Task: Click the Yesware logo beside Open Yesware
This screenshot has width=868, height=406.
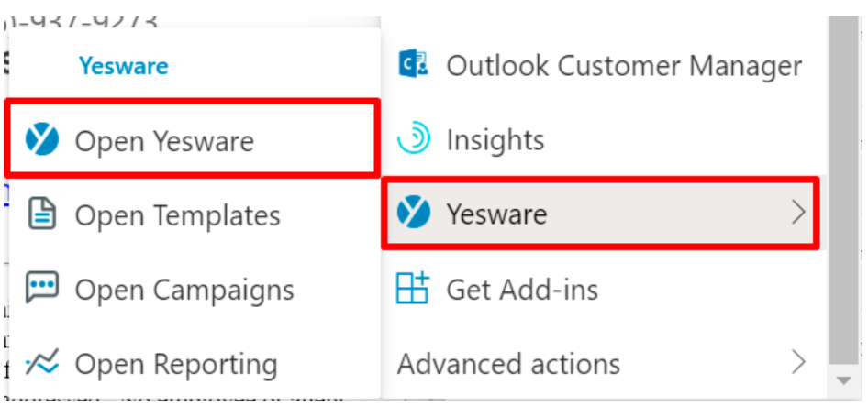Action: pyautogui.click(x=42, y=139)
